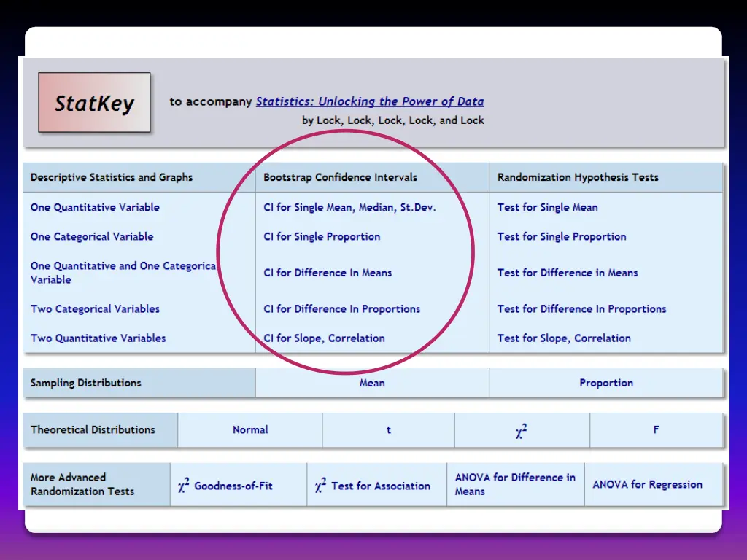747x560 pixels.
Task: Open Test for Slope, Correlation
Action: tap(564, 338)
